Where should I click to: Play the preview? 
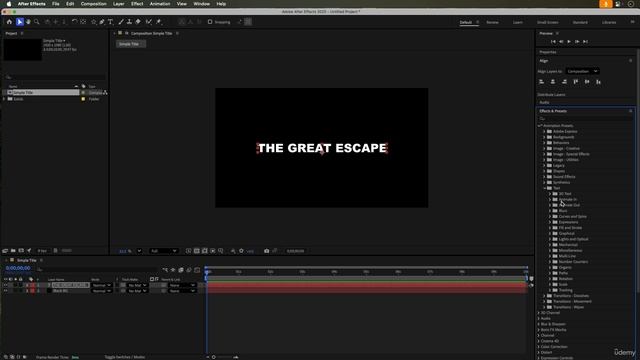(x=569, y=42)
